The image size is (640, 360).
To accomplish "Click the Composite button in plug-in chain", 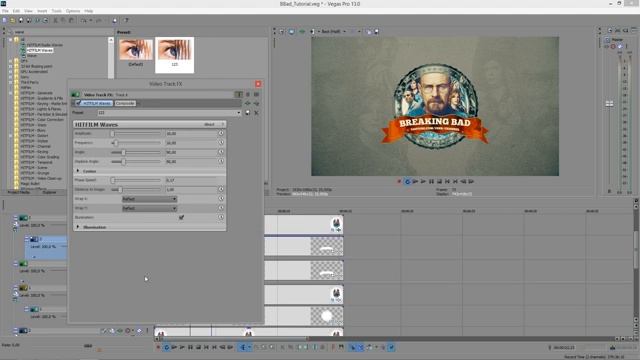I will click(125, 103).
